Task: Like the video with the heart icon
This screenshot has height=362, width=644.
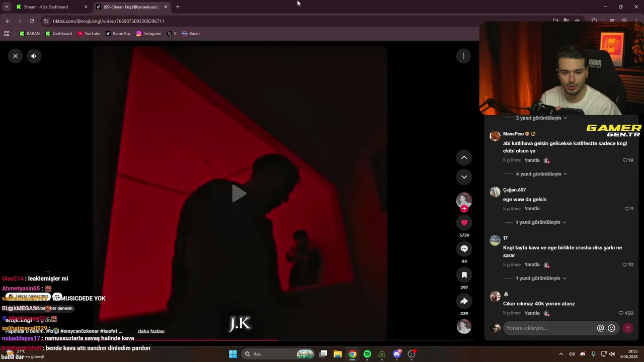Action: [464, 222]
